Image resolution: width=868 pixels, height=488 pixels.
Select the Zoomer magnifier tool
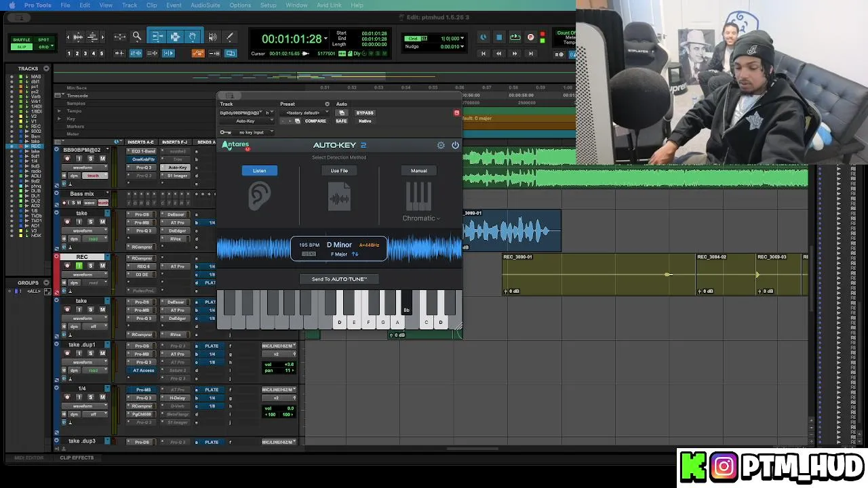[x=137, y=37]
